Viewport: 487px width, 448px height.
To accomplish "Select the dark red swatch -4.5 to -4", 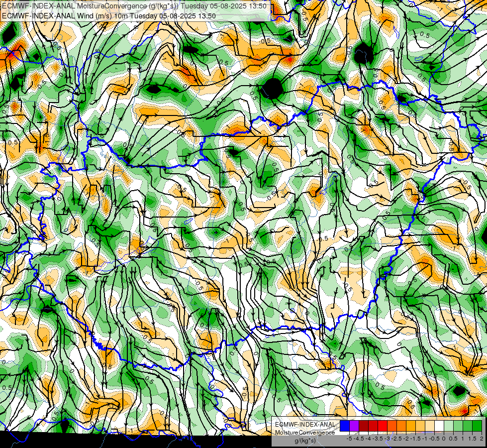I will tap(364, 426).
